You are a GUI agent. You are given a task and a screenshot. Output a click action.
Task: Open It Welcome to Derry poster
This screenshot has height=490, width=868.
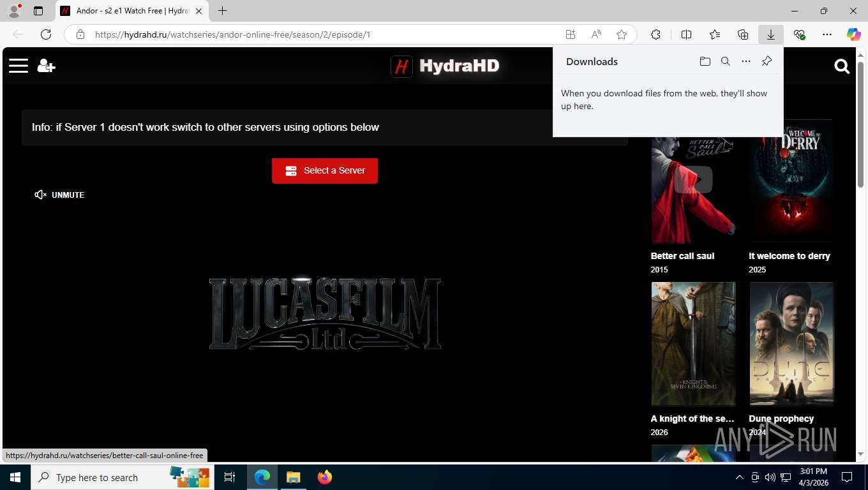791,181
